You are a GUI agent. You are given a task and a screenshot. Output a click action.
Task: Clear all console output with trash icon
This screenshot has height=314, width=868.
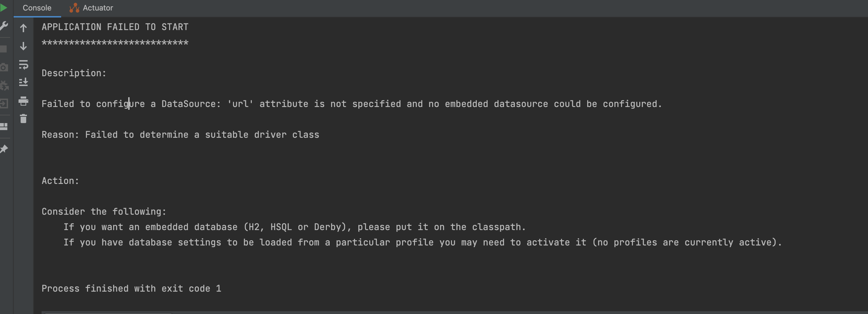coord(23,119)
